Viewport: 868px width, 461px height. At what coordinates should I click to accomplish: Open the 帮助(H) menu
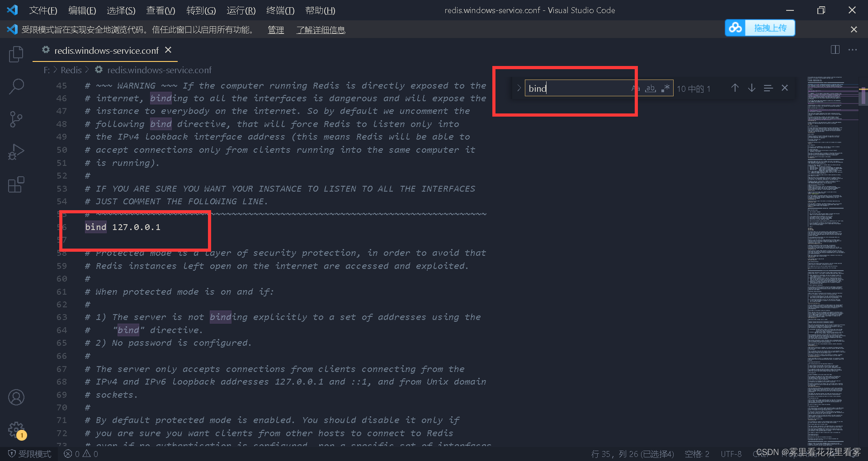[x=320, y=10]
